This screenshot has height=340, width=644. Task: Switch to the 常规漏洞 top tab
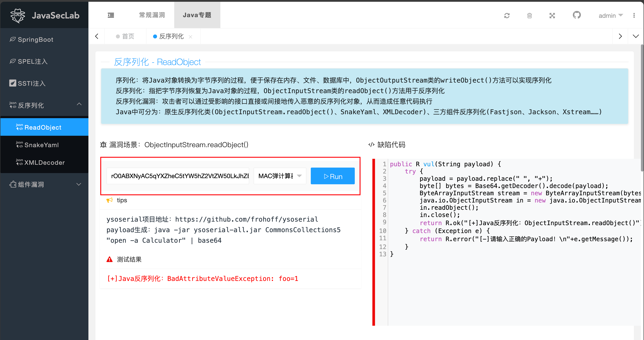pyautogui.click(x=152, y=15)
